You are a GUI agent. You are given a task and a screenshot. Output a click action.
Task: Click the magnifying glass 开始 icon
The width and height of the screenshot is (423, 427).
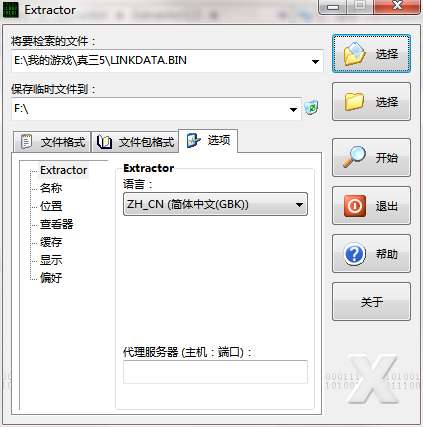pos(354,157)
